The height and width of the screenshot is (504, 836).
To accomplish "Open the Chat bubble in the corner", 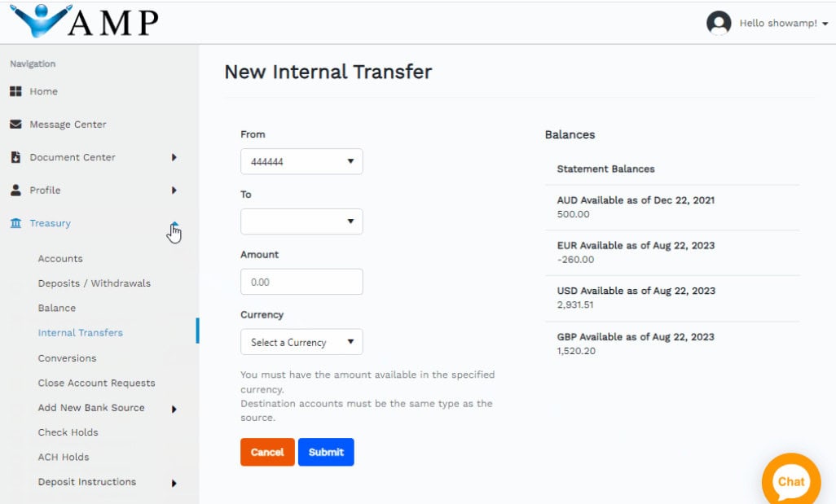I will (790, 480).
